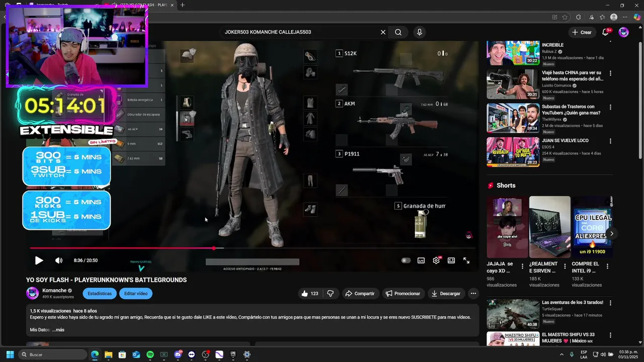The height and width of the screenshot is (362, 644).
Task: Open options for JUAN SE VUELVE LOCO
Action: pos(610,141)
